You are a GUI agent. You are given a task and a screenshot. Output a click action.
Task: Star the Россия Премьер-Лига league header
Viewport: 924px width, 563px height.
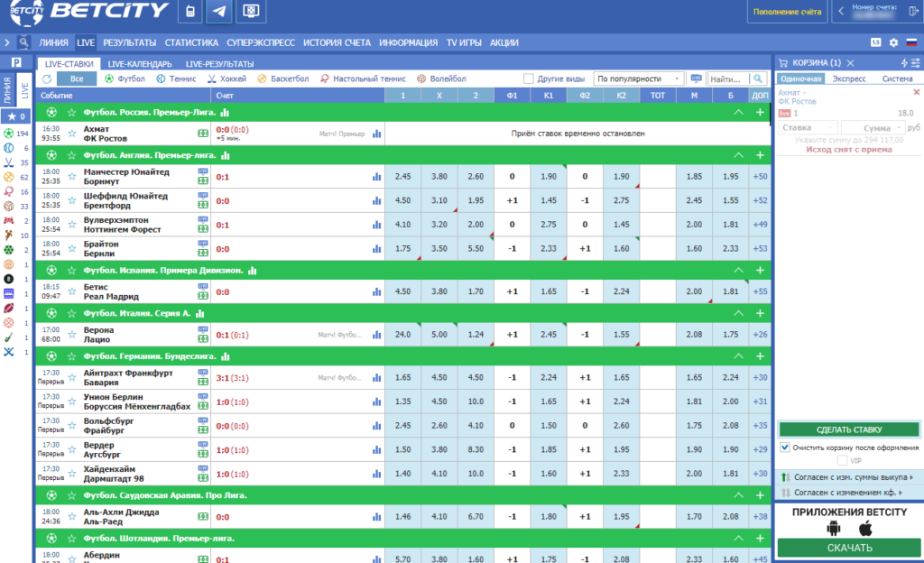pyautogui.click(x=72, y=113)
